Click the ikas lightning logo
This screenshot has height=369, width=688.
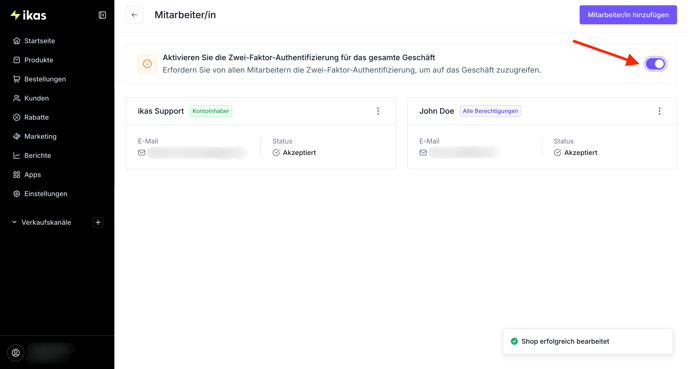[x=29, y=15]
